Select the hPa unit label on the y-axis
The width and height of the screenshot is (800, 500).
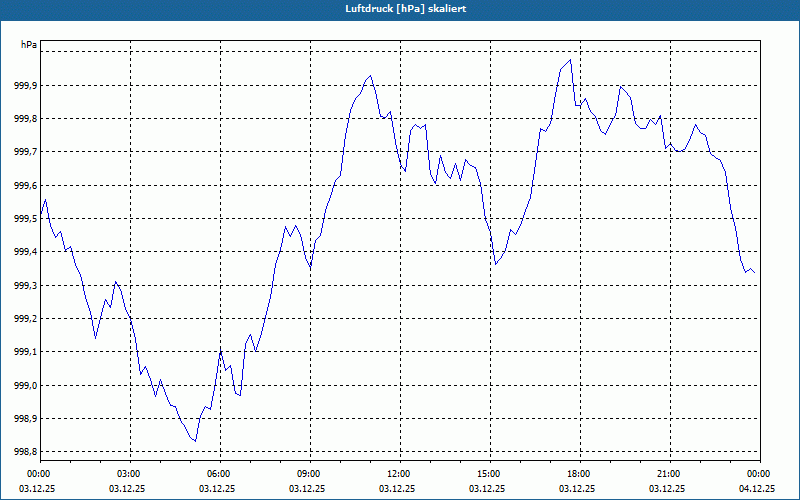[29, 45]
